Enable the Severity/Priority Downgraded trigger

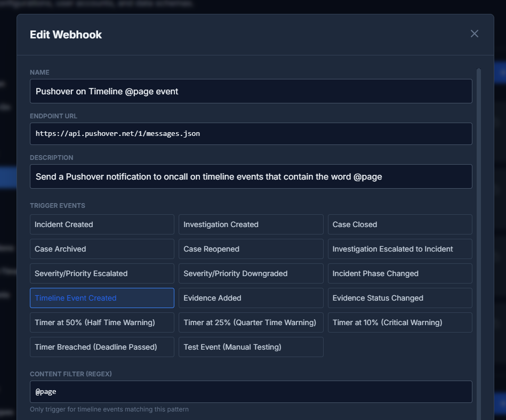pyautogui.click(x=251, y=273)
